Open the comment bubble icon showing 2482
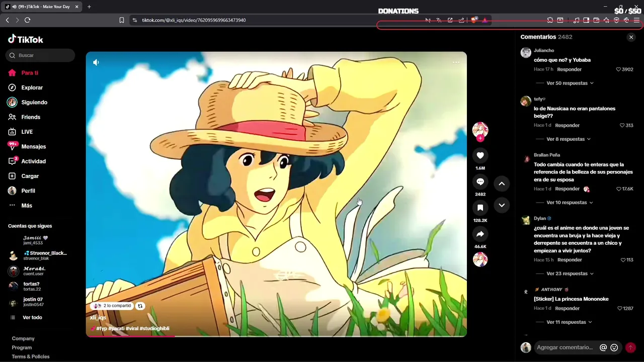Screen dimensions: 644x362 tap(480, 182)
